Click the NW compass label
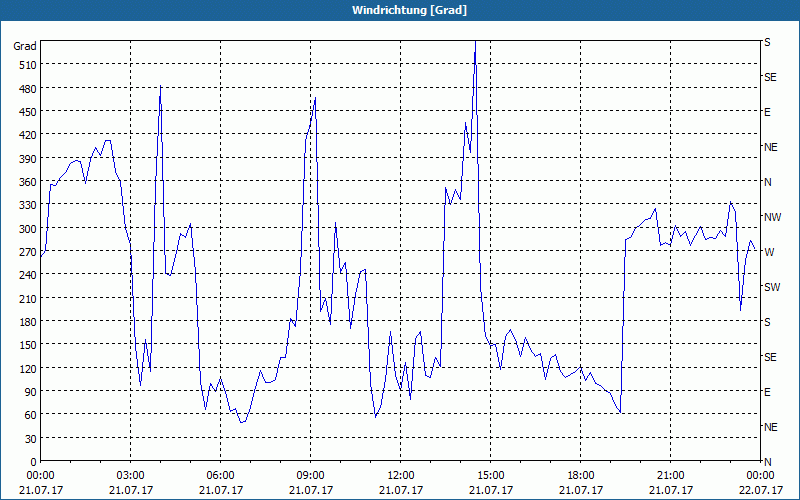 [x=772, y=217]
